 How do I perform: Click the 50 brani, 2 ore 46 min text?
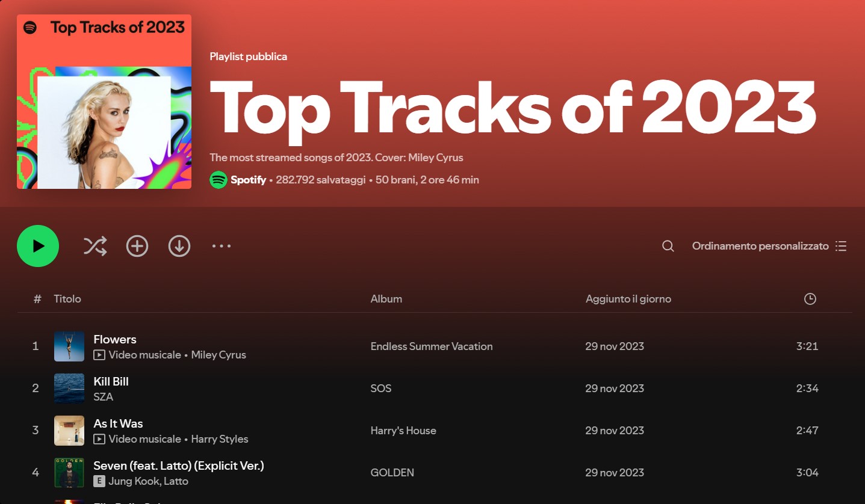pyautogui.click(x=427, y=180)
